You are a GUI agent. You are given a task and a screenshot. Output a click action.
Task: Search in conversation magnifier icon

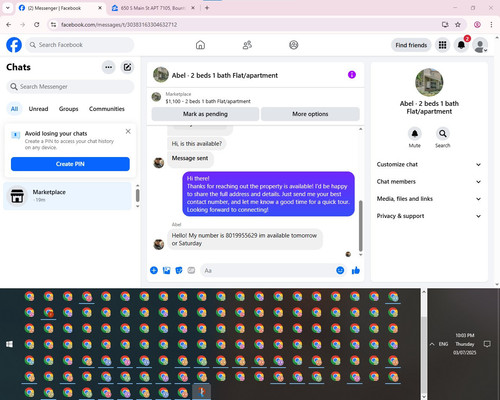click(x=443, y=134)
